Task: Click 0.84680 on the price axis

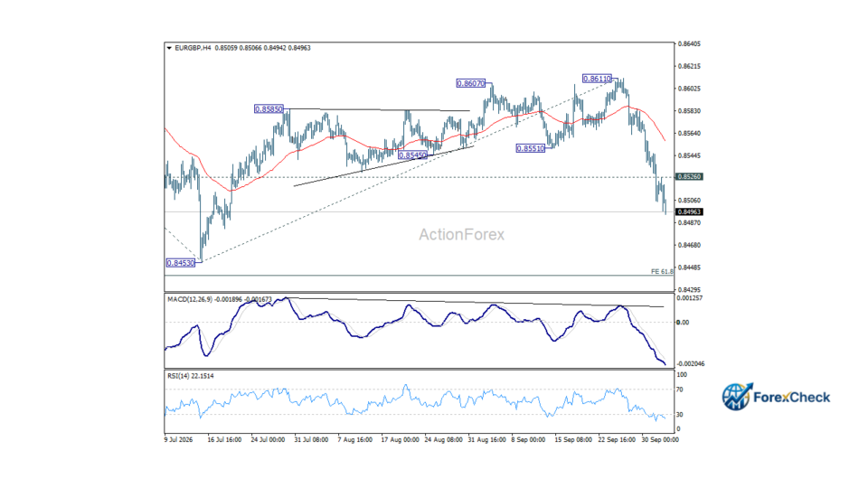Action: [x=689, y=245]
